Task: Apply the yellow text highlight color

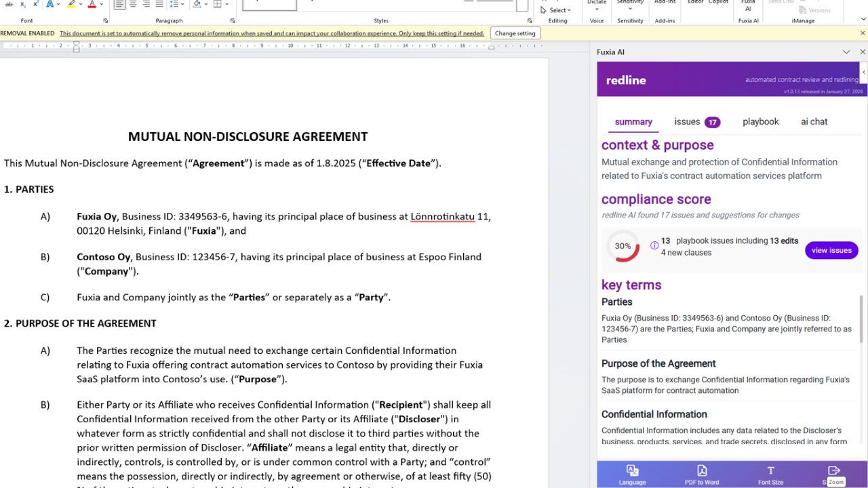Action: [x=71, y=4]
